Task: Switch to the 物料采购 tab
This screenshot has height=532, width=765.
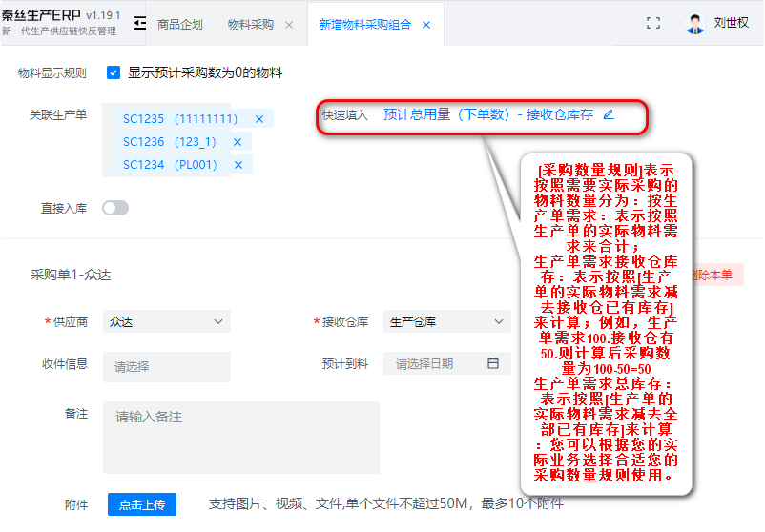Action: pos(250,25)
